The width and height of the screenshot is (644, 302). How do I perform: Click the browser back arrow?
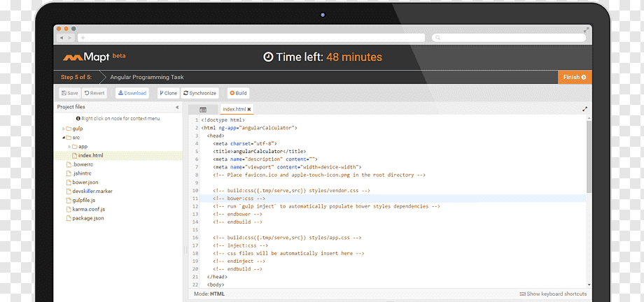pos(62,38)
